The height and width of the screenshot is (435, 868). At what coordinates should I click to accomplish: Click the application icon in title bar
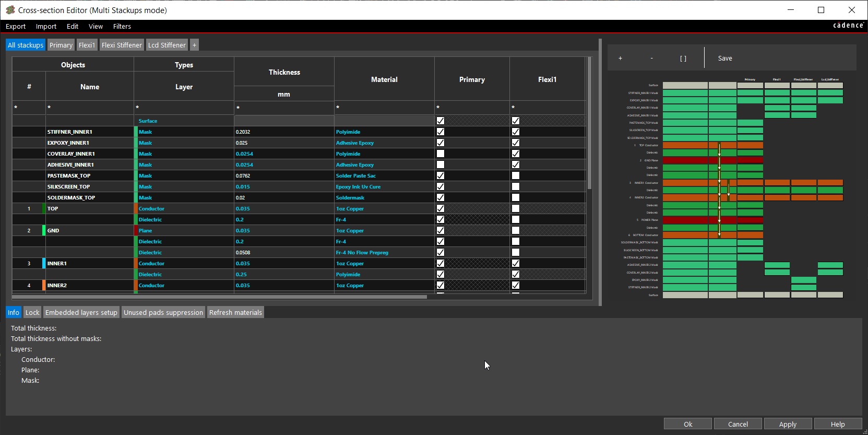tap(10, 10)
